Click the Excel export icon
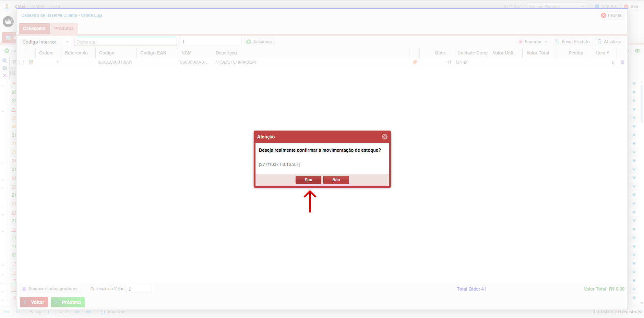The height and width of the screenshot is (318, 644). (637, 51)
